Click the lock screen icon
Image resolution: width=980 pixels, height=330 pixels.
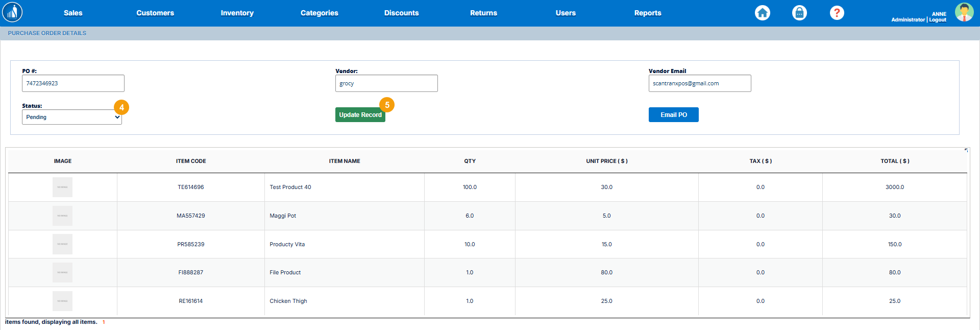click(x=799, y=13)
